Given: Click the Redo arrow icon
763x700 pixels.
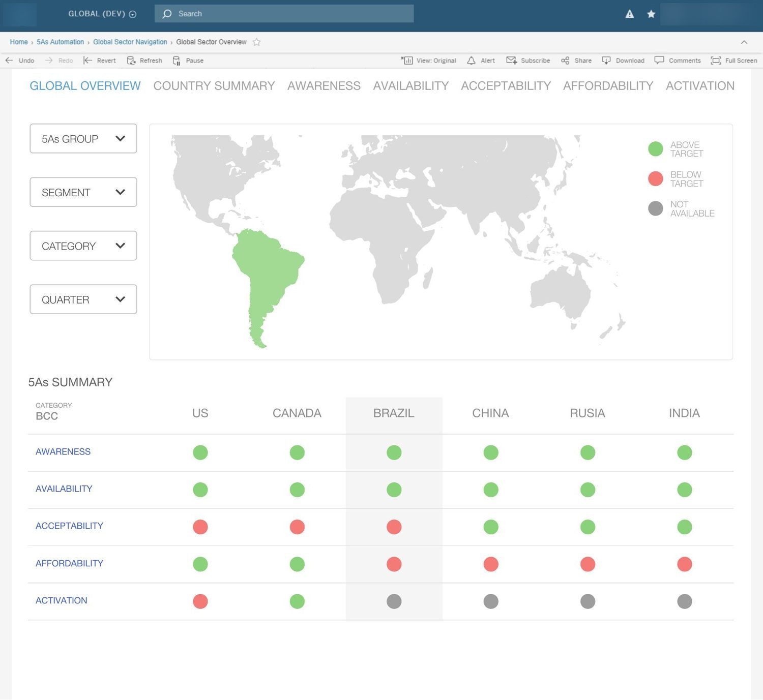Looking at the screenshot, I should [x=49, y=60].
